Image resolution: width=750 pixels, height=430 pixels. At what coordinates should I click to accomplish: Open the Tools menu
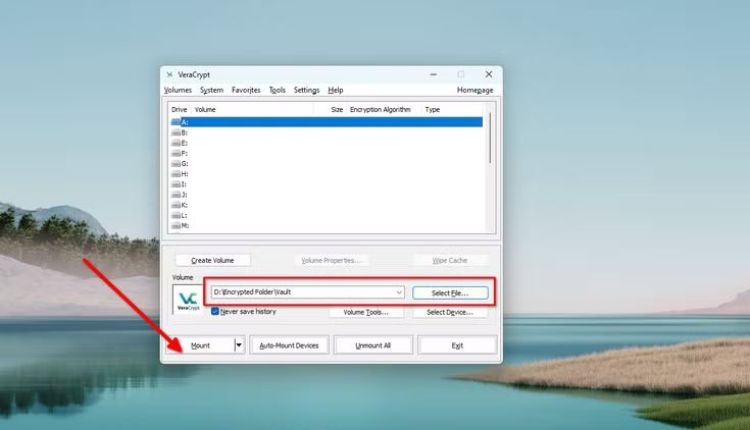[x=277, y=90]
